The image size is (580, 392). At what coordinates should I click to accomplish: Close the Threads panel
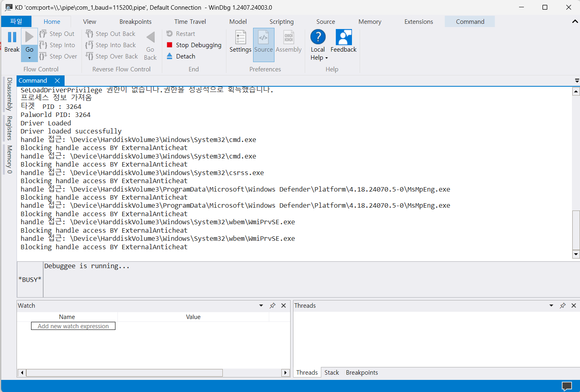[574, 306]
